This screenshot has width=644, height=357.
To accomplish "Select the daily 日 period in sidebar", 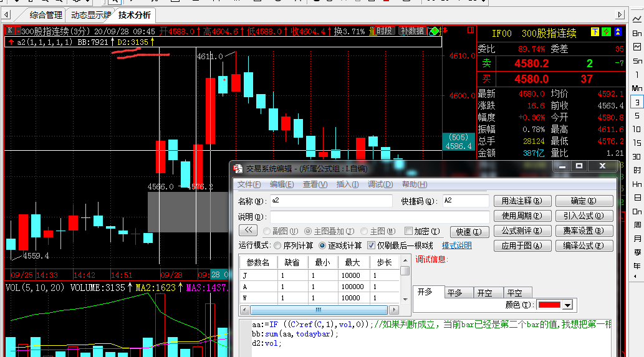I will [637, 198].
